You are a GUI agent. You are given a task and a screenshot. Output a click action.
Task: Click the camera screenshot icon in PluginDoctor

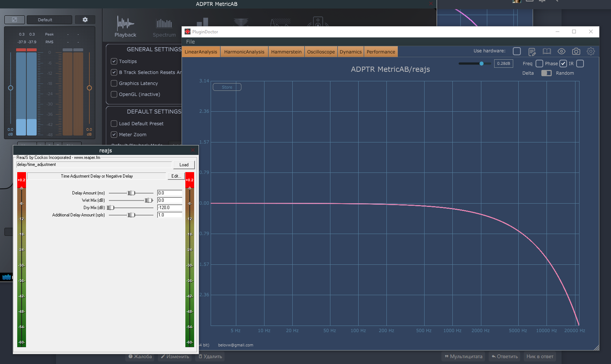[576, 51]
